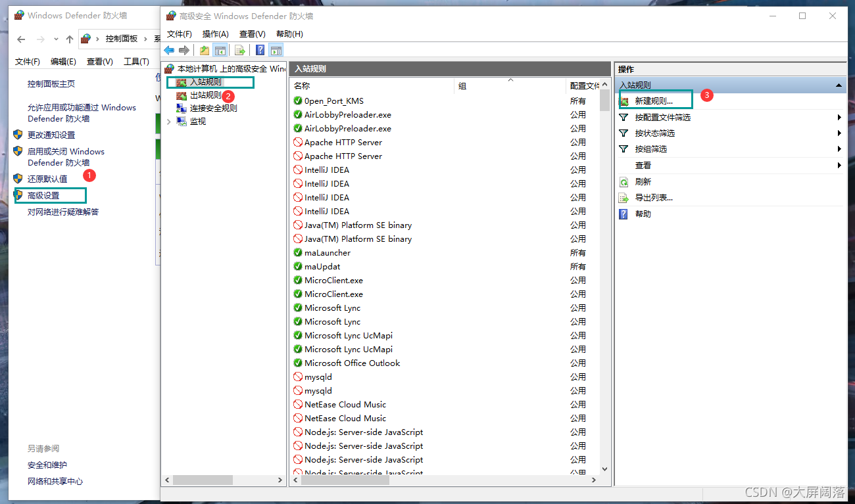
Task: Sort rules by the 组 column header
Action: point(510,85)
